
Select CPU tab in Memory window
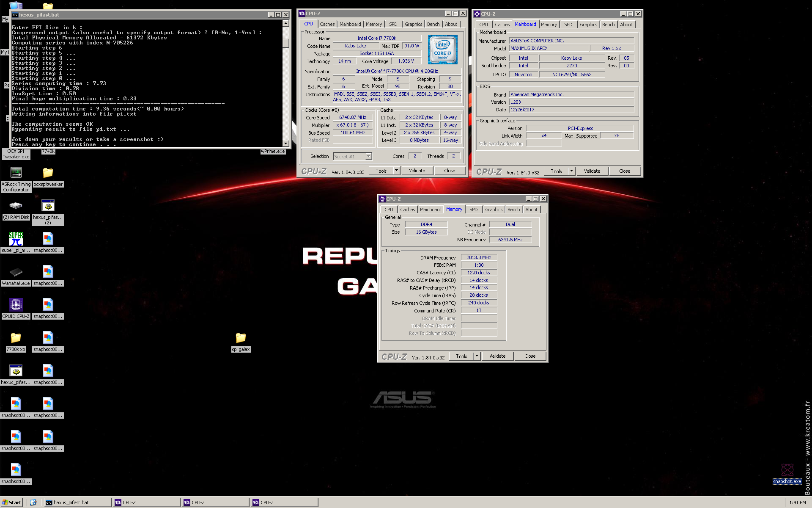(389, 210)
